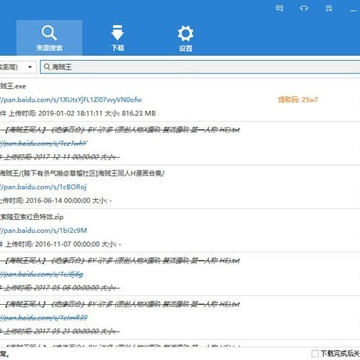Open link pan.baidu.com/s/1bI2c9M
Image resolution: width=360 pixels, height=360 pixels.
pos(44,230)
